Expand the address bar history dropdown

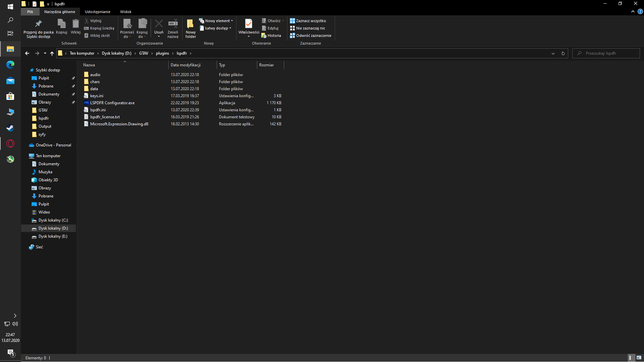click(x=553, y=53)
